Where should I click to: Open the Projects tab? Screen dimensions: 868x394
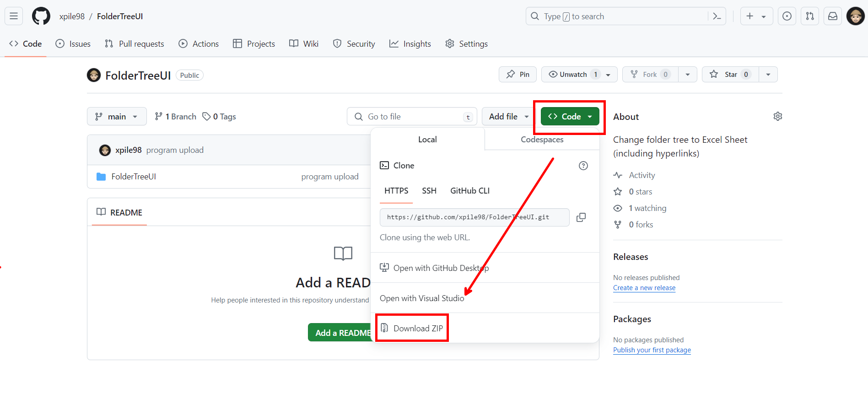[x=254, y=44]
